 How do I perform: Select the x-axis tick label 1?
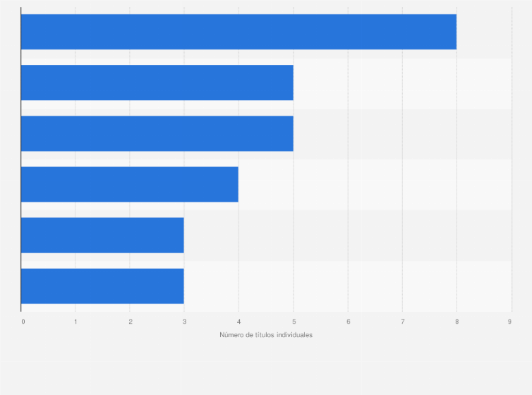pyautogui.click(x=75, y=322)
